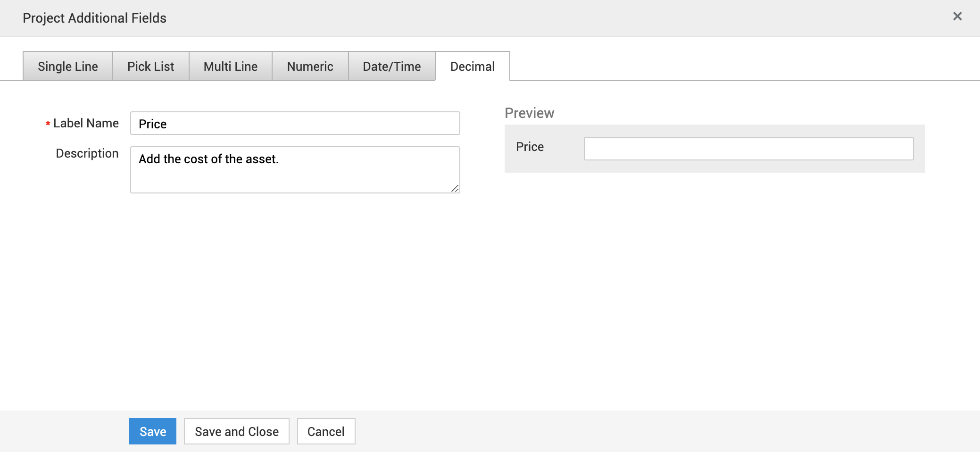Switch to the Date/Time tab

(391, 67)
